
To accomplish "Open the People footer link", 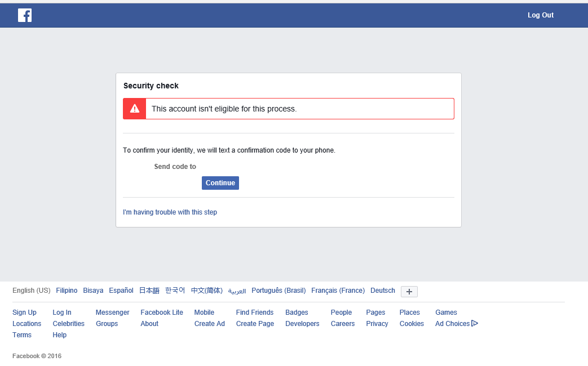I will [x=341, y=313].
